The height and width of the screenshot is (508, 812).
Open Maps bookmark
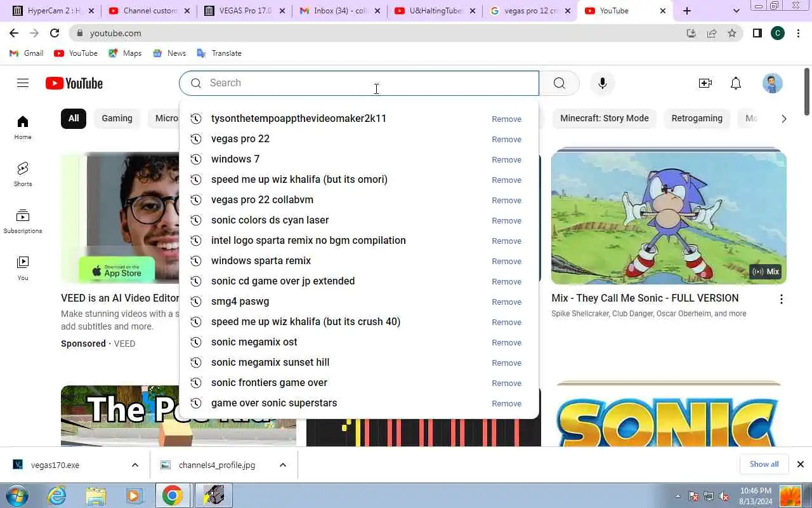pos(125,53)
